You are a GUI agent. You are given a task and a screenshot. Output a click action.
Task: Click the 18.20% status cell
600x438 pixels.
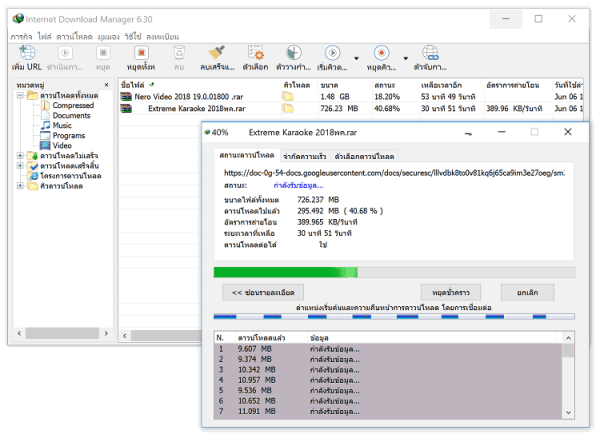click(387, 97)
